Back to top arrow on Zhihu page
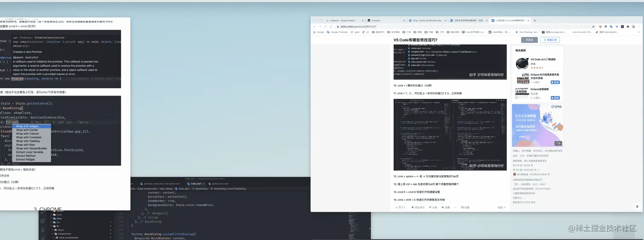The height and width of the screenshot is (240, 644). pyautogui.click(x=637, y=207)
